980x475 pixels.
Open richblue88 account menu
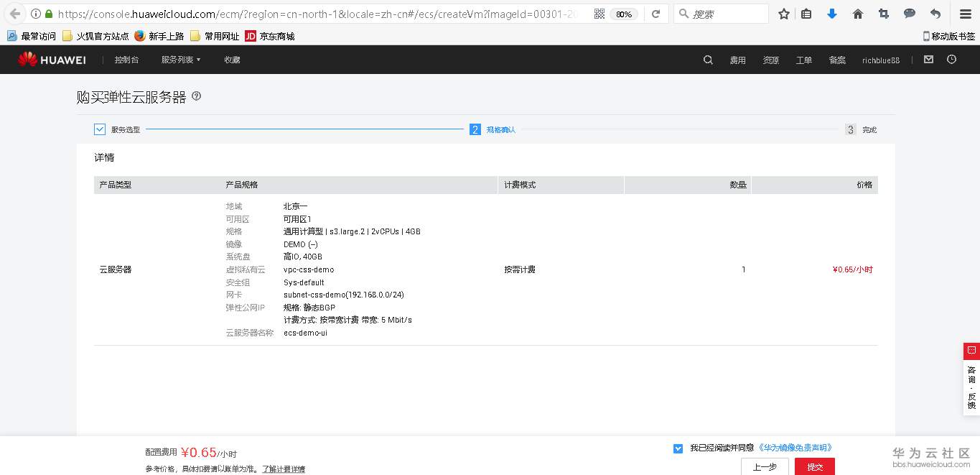pos(881,60)
